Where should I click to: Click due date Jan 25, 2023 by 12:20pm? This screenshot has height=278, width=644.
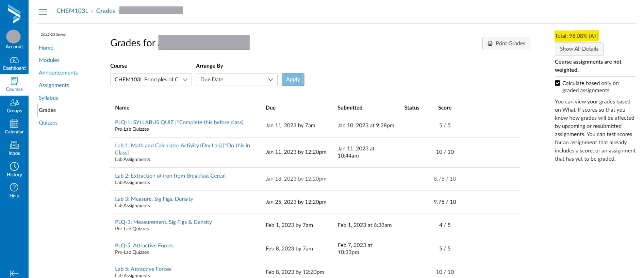[296, 202]
